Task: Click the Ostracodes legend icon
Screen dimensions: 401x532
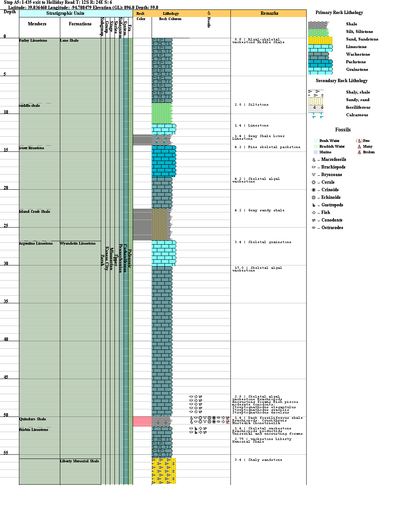Action: (314, 228)
